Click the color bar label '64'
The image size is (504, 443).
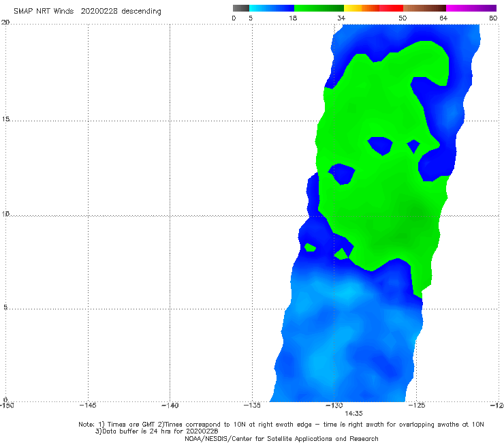(x=443, y=18)
